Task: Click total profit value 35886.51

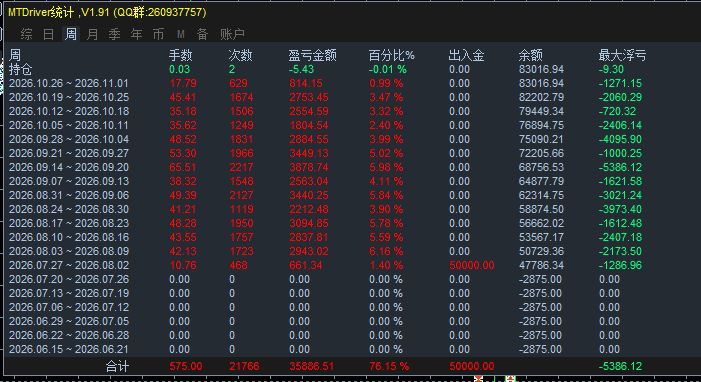Action: coord(312,366)
